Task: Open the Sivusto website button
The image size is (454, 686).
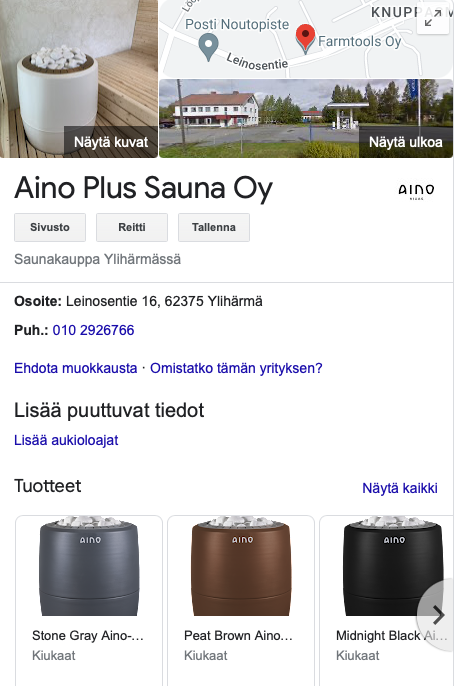Action: click(x=50, y=227)
